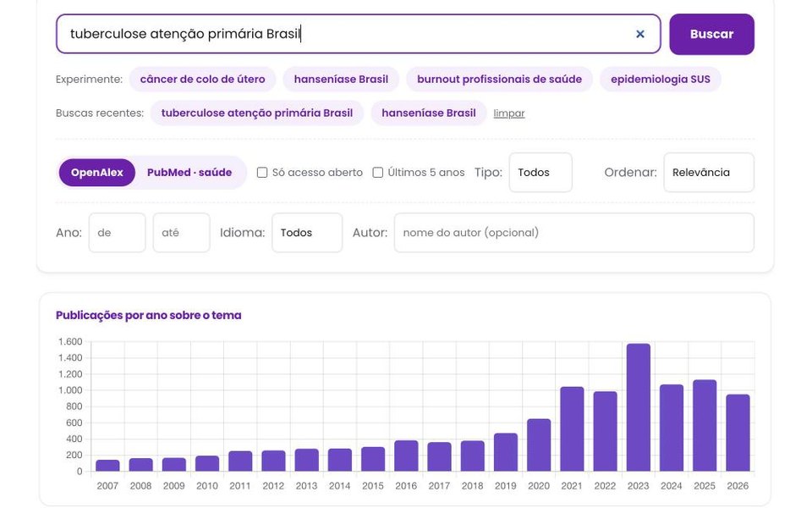812x508 pixels.
Task: Click the 'Publicações por ano sobre o tema' heading
Action: 149,315
